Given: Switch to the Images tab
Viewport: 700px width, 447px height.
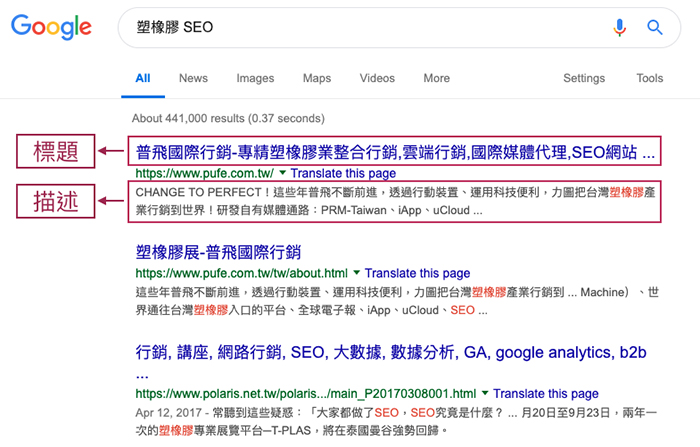Looking at the screenshot, I should click(255, 78).
